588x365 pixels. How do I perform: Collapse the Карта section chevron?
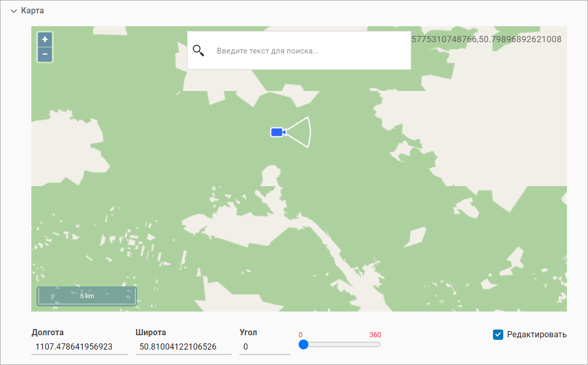pyautogui.click(x=14, y=11)
